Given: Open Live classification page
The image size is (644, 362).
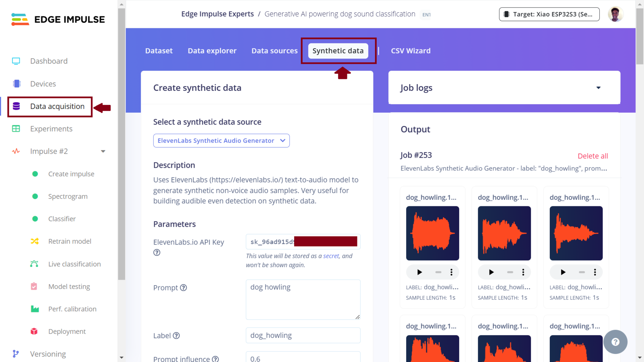Looking at the screenshot, I should (x=74, y=264).
